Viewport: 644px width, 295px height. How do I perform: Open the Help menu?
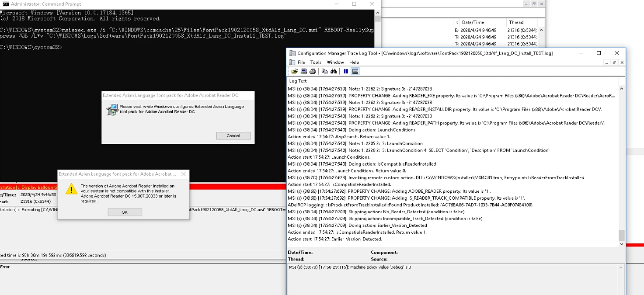click(354, 62)
